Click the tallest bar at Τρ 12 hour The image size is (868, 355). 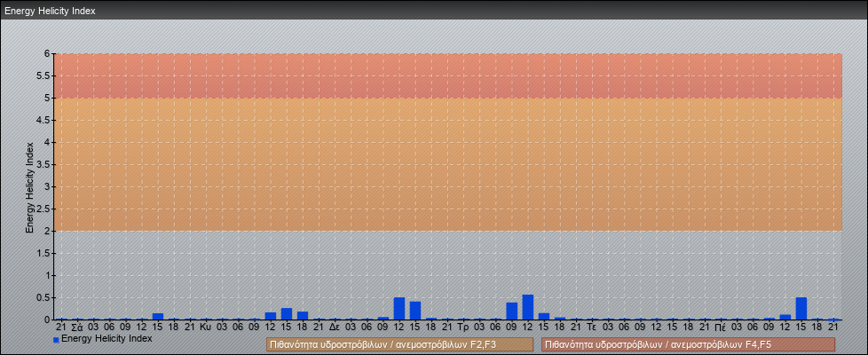click(x=527, y=307)
